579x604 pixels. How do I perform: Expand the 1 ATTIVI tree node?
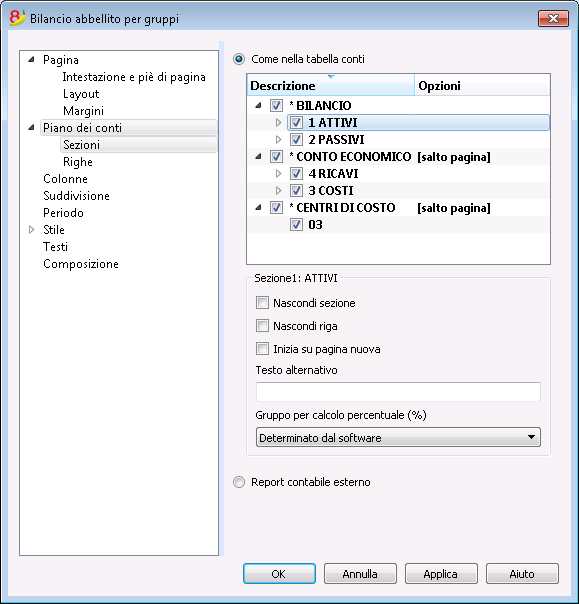(279, 122)
